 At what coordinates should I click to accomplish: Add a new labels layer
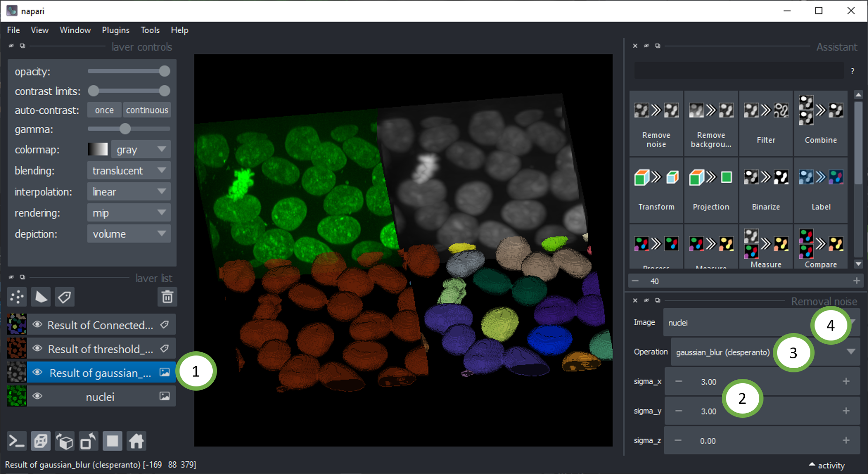coord(65,297)
